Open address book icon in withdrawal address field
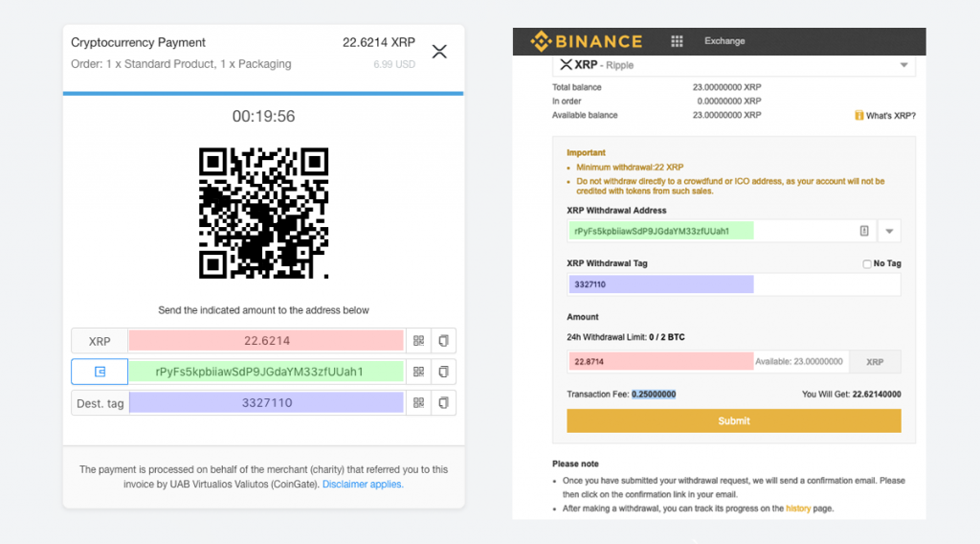This screenshot has height=544, width=980. 864,232
